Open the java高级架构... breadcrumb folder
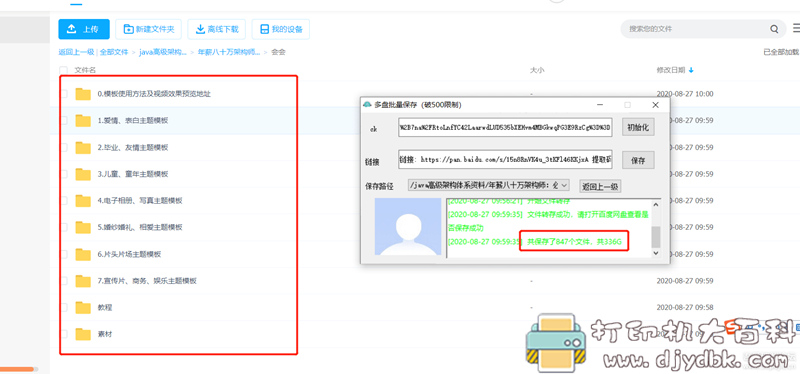The width and height of the screenshot is (800, 374). click(x=163, y=52)
